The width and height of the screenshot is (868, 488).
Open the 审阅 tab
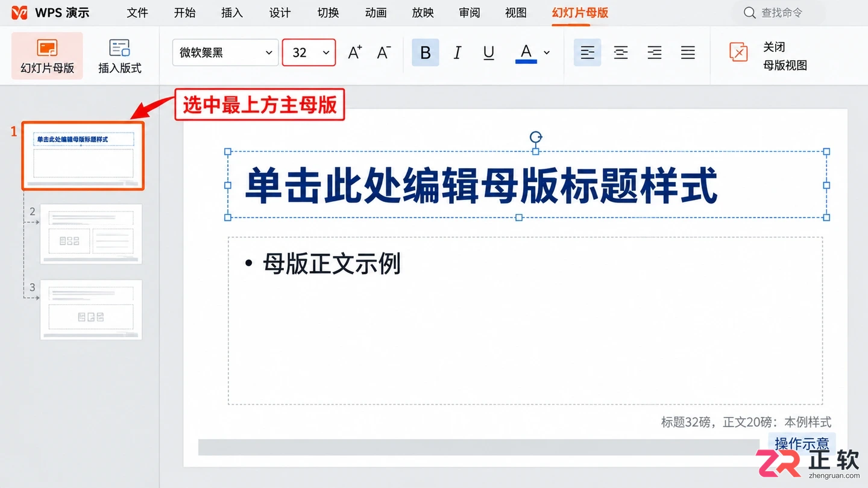coord(469,13)
